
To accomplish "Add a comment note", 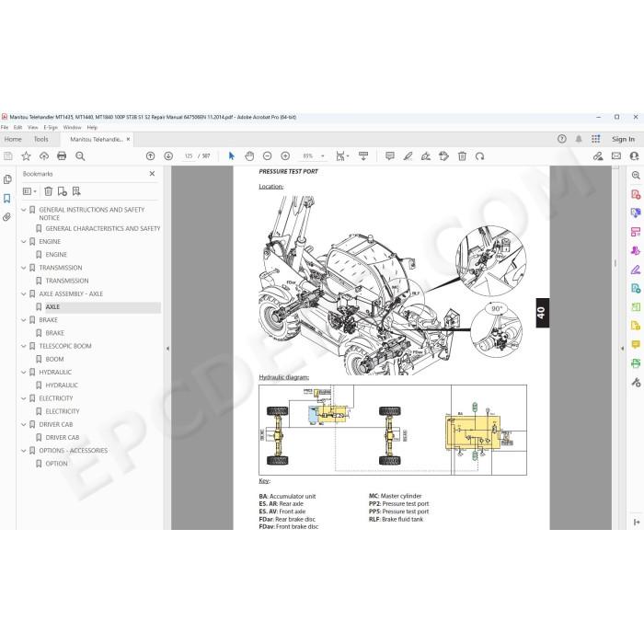I will (x=390, y=156).
